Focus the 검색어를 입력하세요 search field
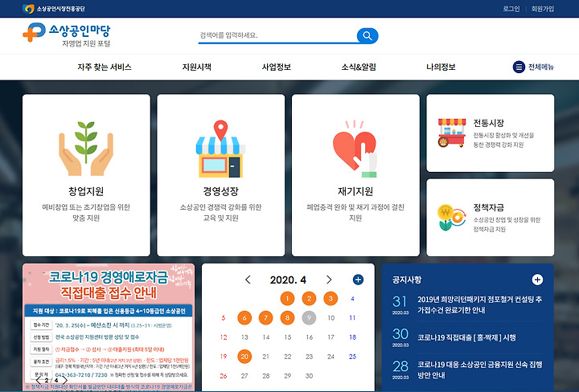 [277, 35]
